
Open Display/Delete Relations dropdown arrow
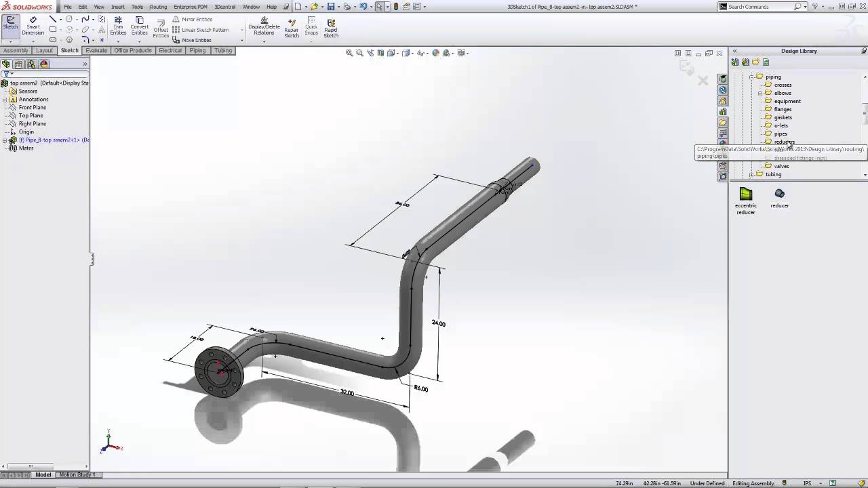pyautogui.click(x=264, y=41)
